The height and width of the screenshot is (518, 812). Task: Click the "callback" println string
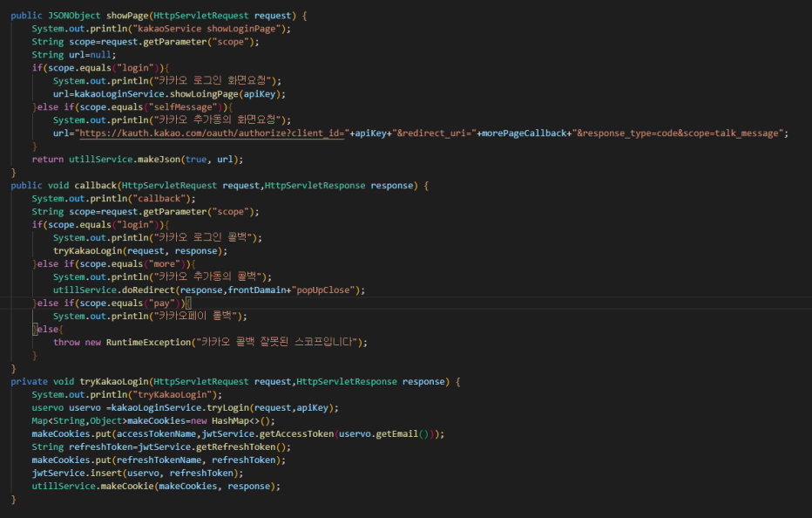point(159,199)
